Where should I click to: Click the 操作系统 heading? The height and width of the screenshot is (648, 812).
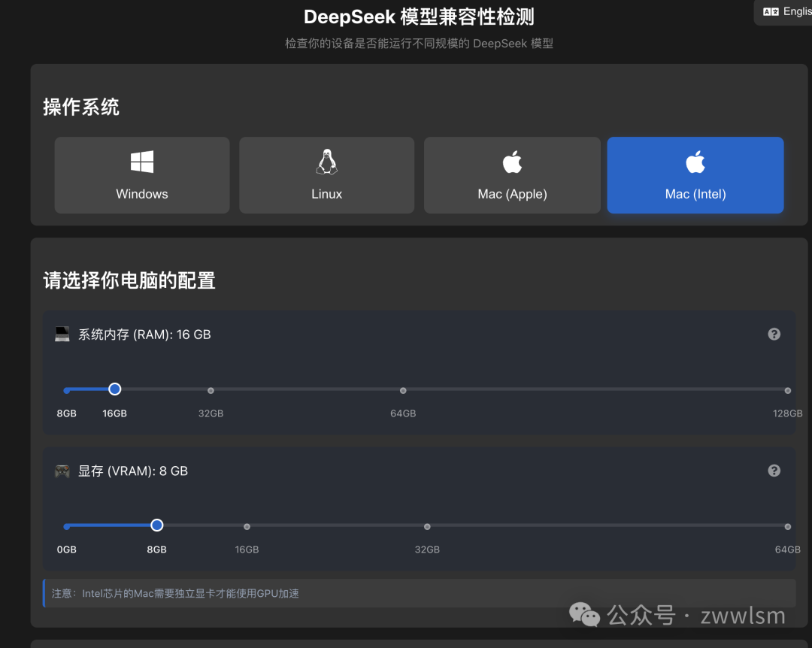pyautogui.click(x=81, y=107)
